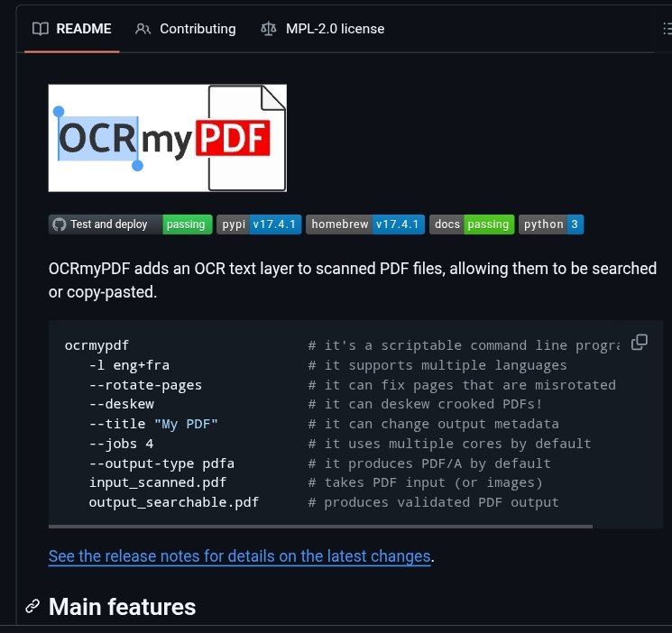672x633 pixels.
Task: Click comment "it can deskew crooked PDFs!"
Action: click(x=425, y=404)
